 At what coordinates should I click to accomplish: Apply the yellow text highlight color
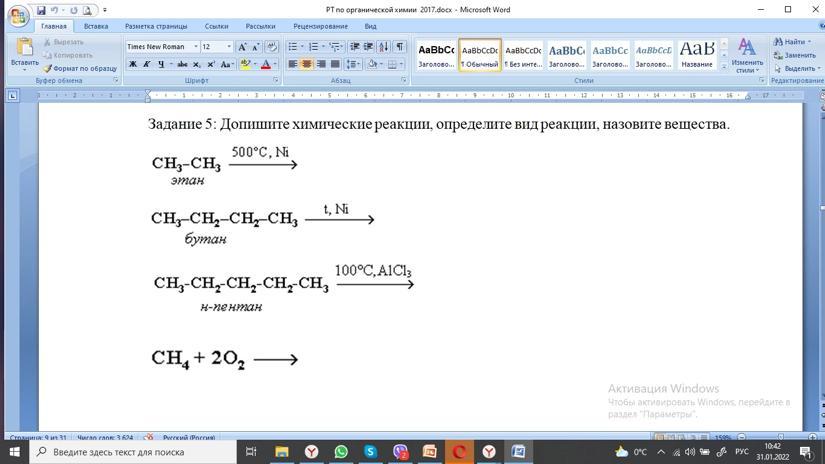[x=245, y=64]
